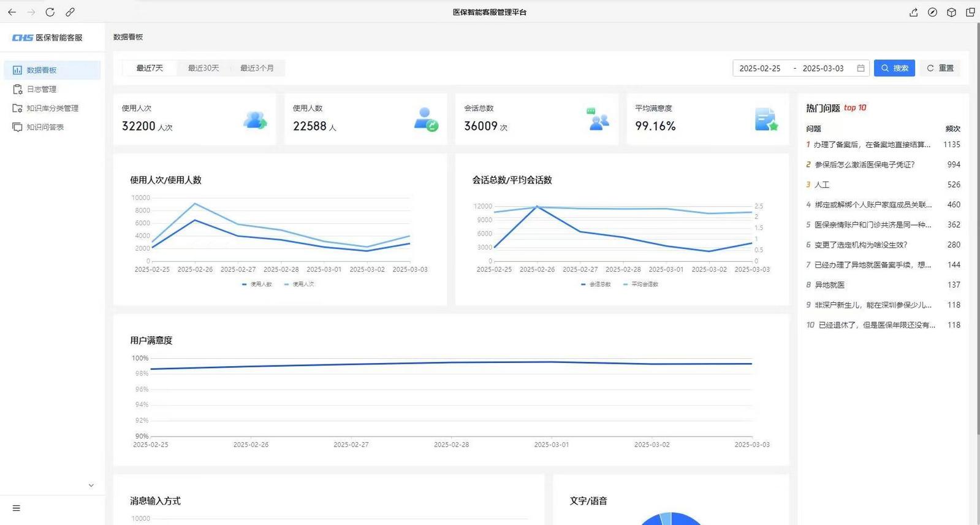Click the compass icon in title bar
Viewport: 980px width, 525px height.
(x=932, y=12)
